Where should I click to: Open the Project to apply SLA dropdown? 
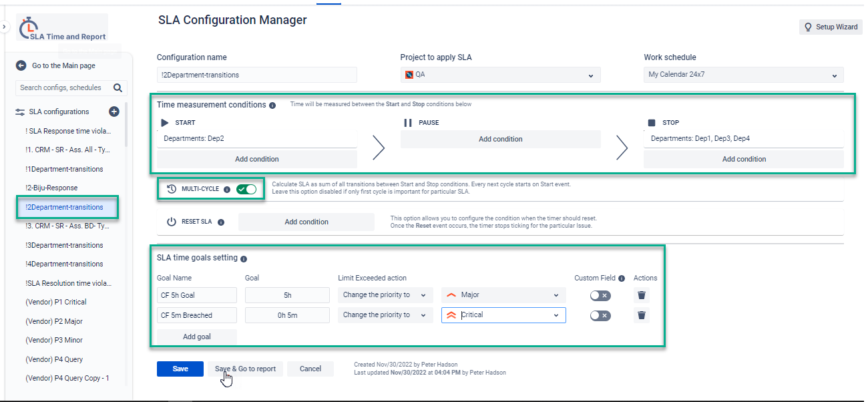[x=500, y=75]
